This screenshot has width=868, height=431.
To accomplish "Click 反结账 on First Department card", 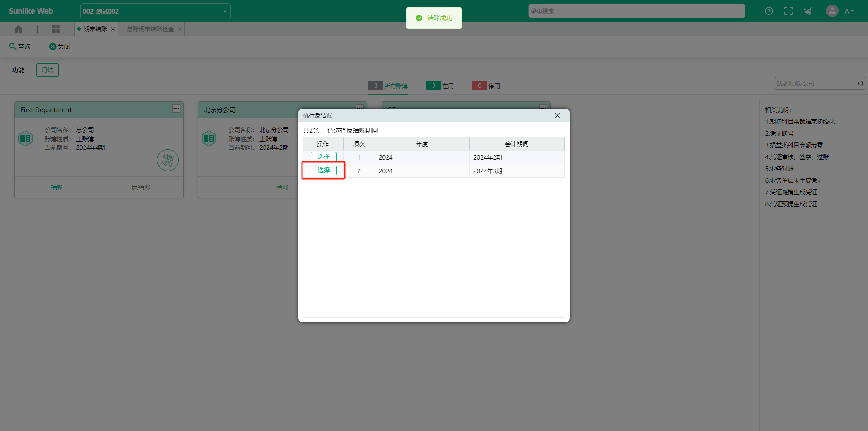I will tap(141, 187).
